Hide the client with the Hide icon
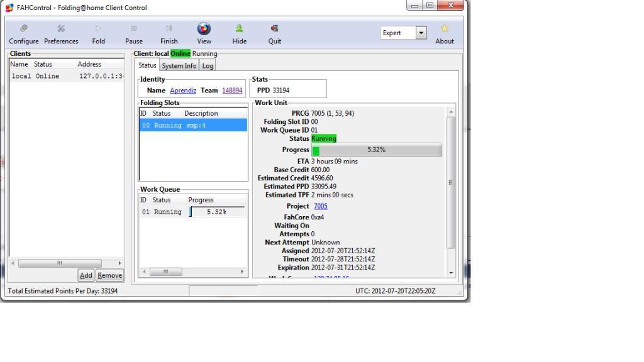Image resolution: width=644 pixels, height=362 pixels. click(x=239, y=28)
